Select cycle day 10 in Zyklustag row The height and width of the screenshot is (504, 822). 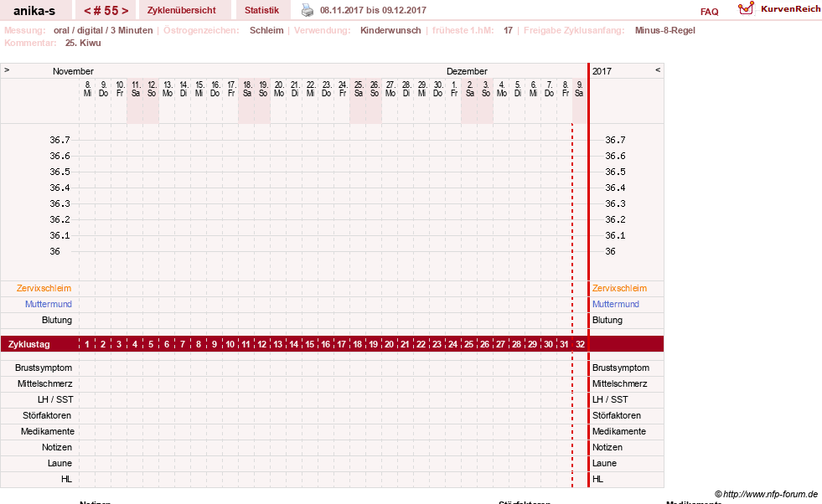pos(230,344)
